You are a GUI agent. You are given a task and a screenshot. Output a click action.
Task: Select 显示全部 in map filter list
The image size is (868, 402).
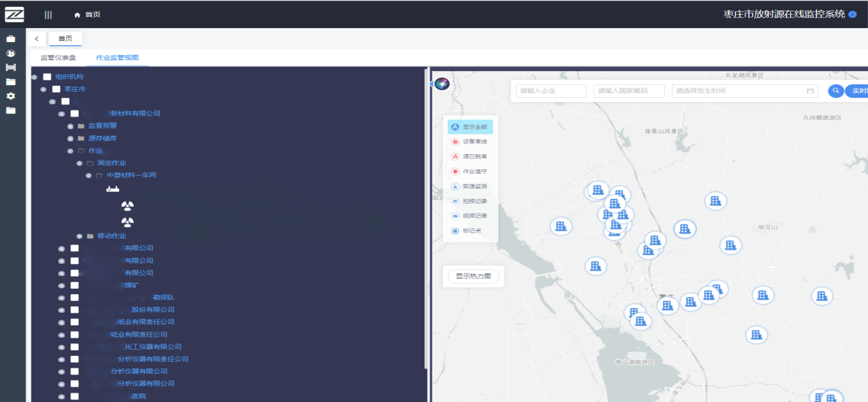tap(470, 127)
